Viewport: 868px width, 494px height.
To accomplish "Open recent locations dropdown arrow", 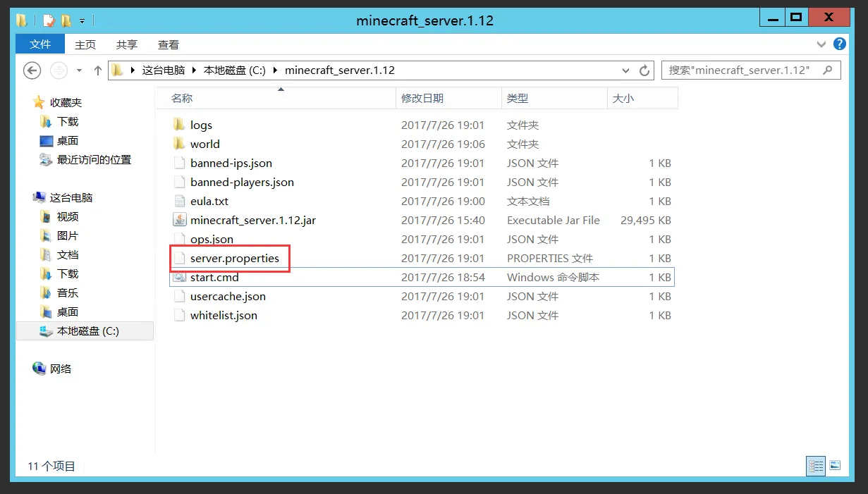I will tap(79, 70).
